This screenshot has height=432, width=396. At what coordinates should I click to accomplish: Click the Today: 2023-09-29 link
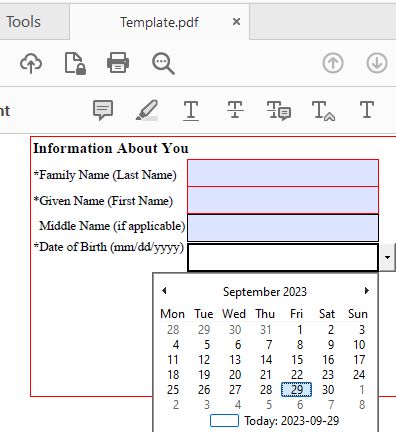tap(292, 421)
